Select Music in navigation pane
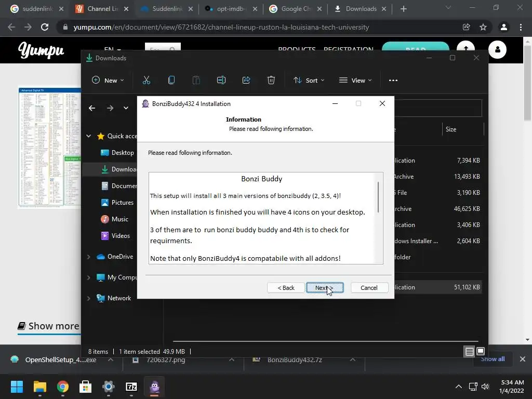 tap(115, 219)
